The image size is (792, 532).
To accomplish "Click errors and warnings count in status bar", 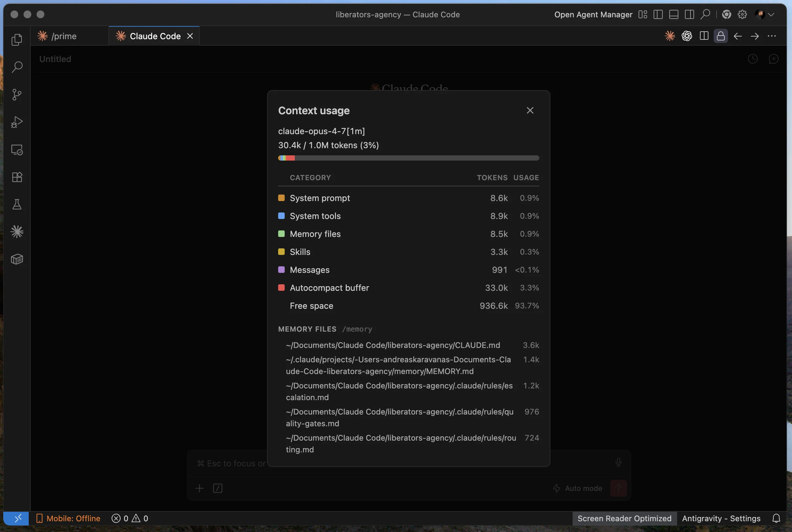I will pos(130,518).
